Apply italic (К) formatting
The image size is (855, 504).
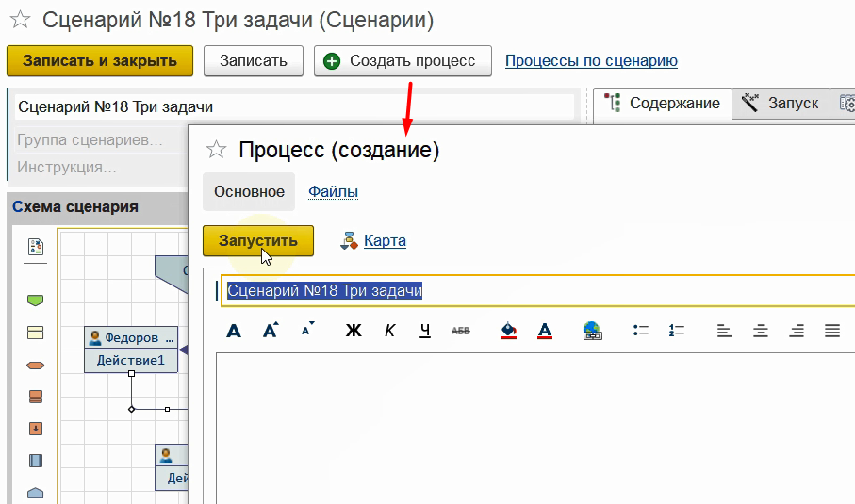389,331
